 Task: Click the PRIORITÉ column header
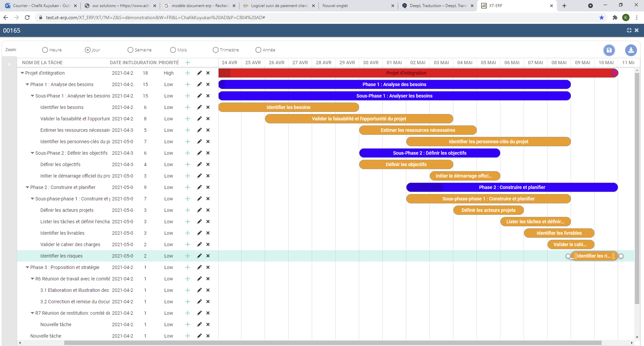click(x=168, y=63)
